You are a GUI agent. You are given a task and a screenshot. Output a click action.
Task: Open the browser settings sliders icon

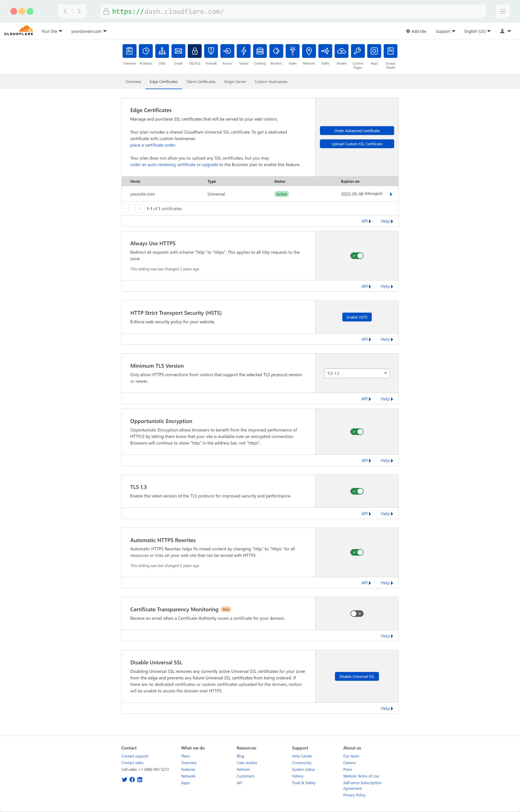click(x=502, y=12)
